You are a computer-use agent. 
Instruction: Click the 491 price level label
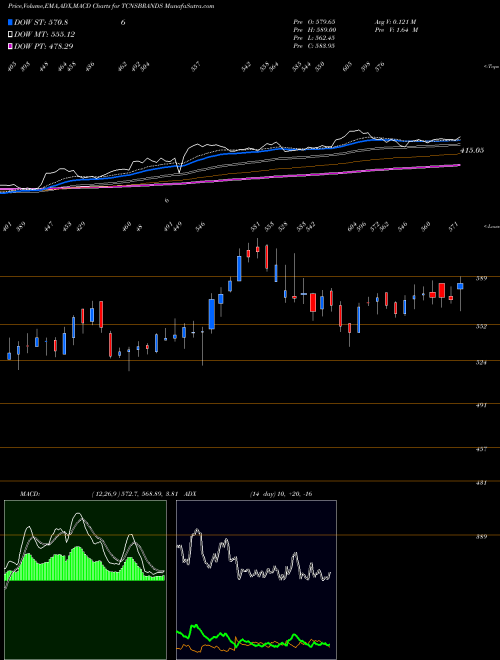(482, 405)
